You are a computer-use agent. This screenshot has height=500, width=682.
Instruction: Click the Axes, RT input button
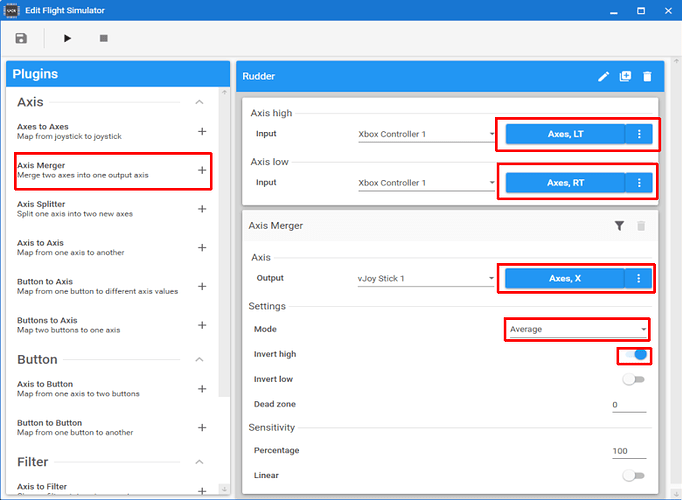coord(565,183)
